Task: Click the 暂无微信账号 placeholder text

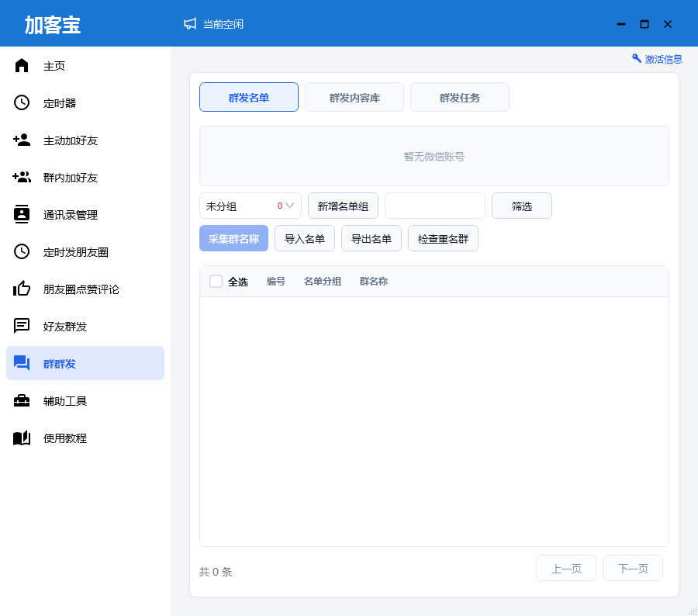Action: pyautogui.click(x=434, y=157)
